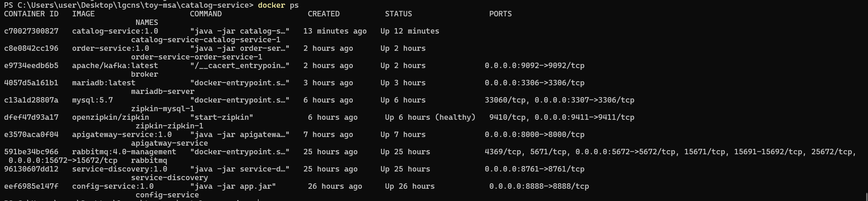Click the broker container name

[x=145, y=74]
